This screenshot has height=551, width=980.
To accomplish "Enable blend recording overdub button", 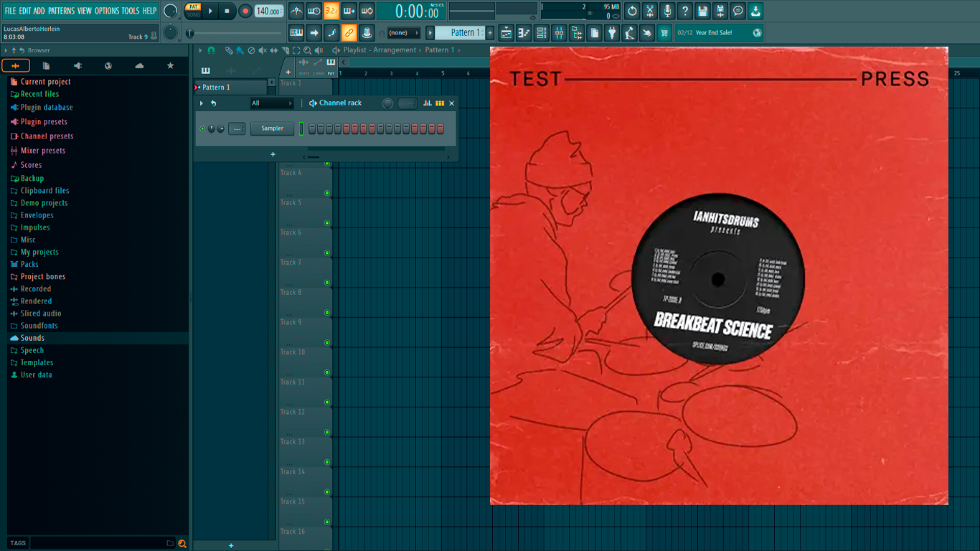I will pos(349,11).
